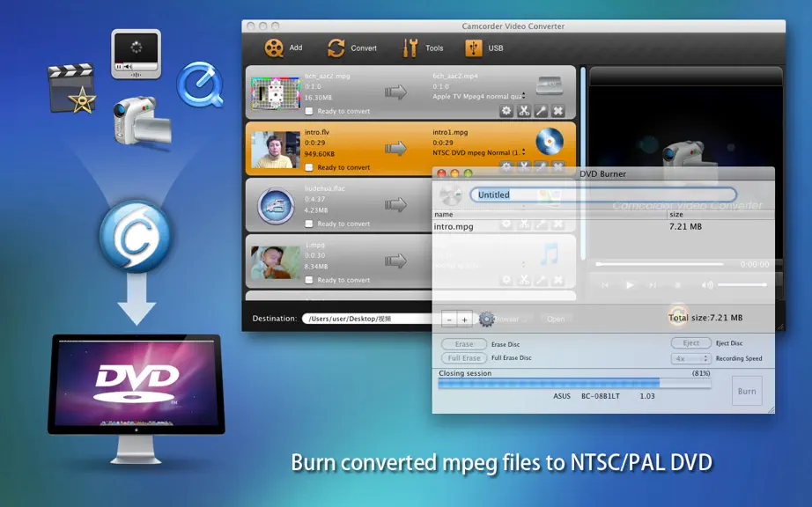The width and height of the screenshot is (812, 507).
Task: Click the DVD Burner gear icon
Action: (x=486, y=319)
